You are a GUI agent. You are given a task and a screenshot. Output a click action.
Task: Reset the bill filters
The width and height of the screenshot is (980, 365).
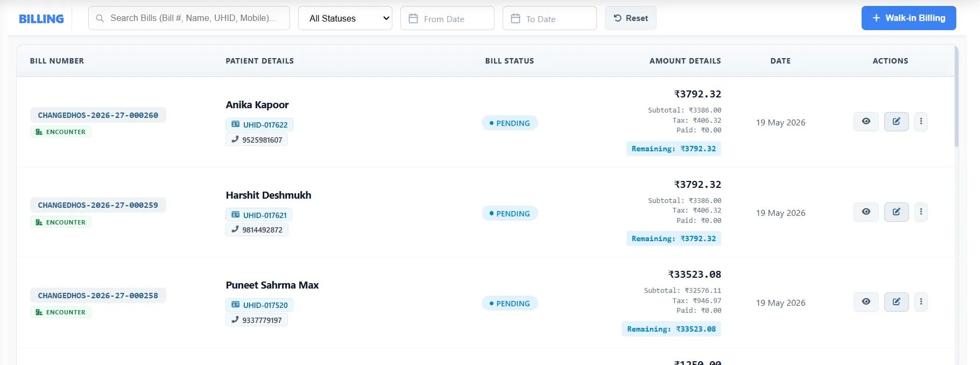coord(630,18)
